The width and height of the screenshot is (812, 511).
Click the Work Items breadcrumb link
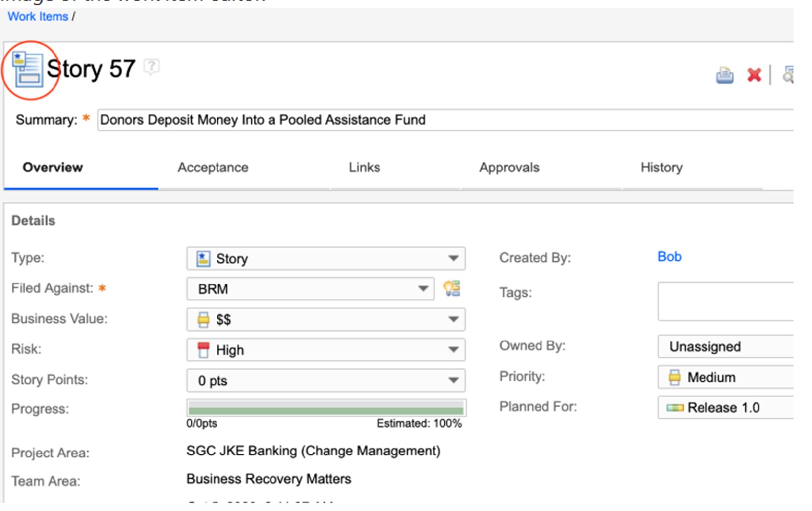tap(38, 16)
